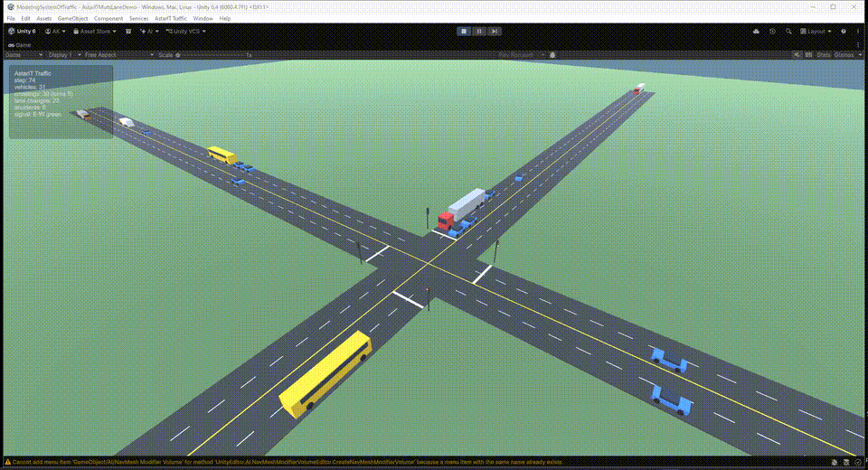Viewport: 868px width, 470px height.
Task: Open the AstarIT Traffic menu
Action: [x=171, y=18]
